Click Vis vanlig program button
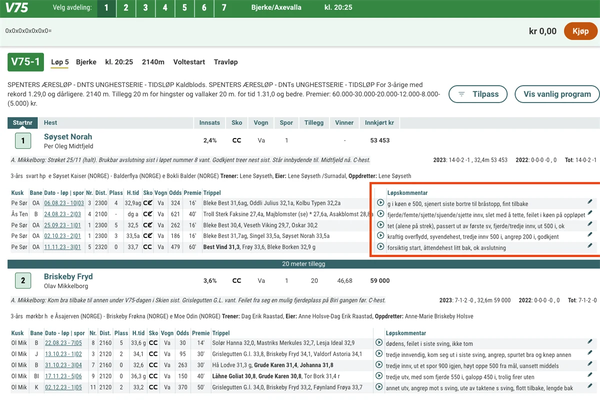Image resolution: width=600 pixels, height=400 pixels. tap(557, 94)
